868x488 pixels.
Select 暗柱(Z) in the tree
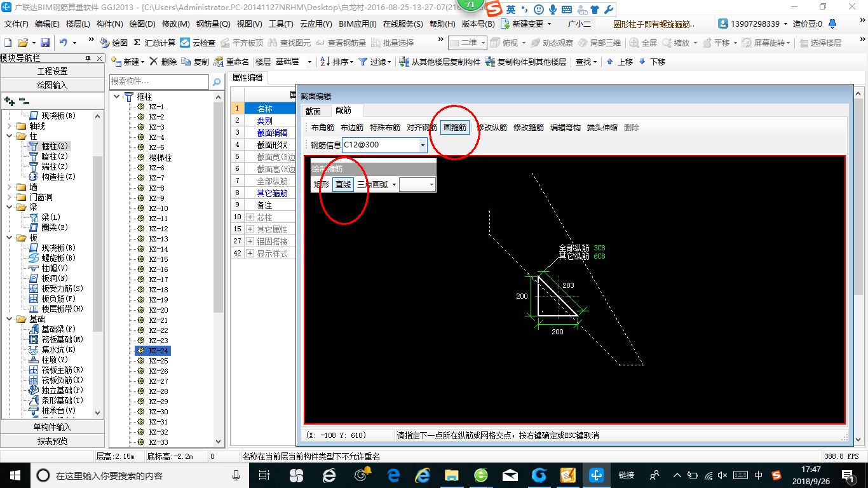(53, 156)
